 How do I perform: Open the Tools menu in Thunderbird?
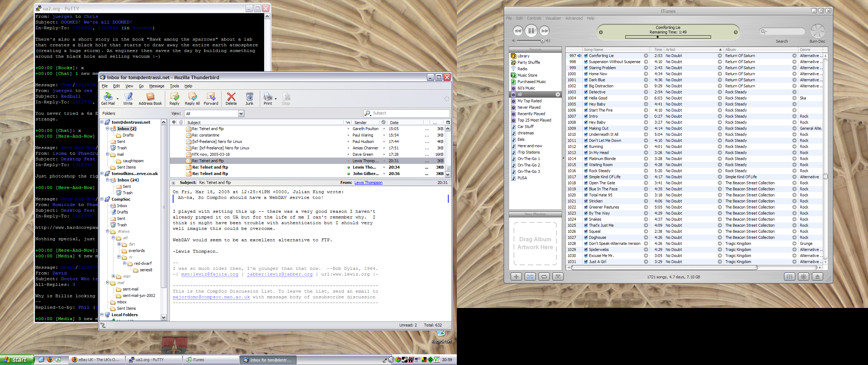tap(174, 86)
